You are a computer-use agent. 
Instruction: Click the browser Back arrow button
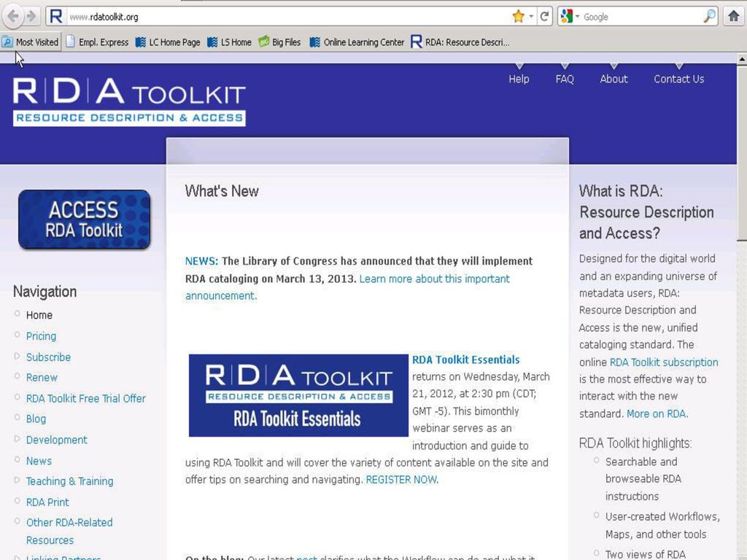coord(13,17)
